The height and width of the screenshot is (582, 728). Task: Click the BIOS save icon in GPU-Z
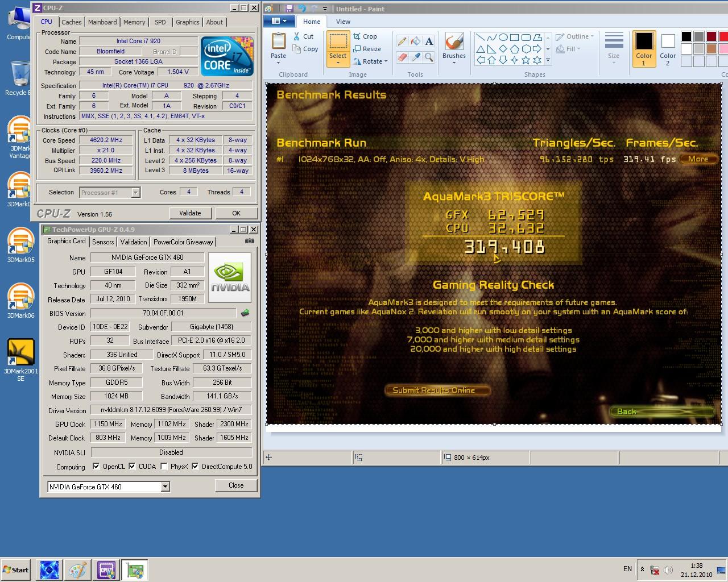click(x=245, y=313)
